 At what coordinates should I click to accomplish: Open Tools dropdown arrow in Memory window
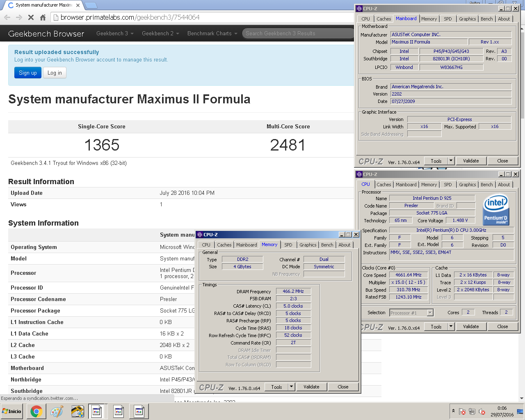pos(291,386)
